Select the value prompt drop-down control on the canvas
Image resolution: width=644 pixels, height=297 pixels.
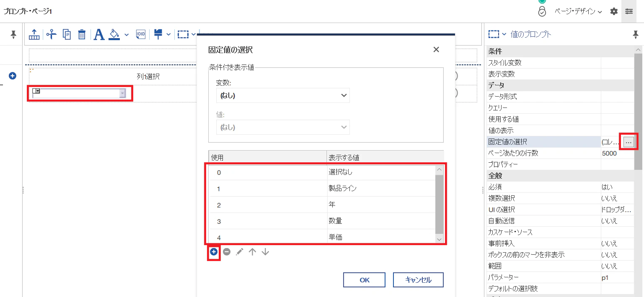click(79, 93)
